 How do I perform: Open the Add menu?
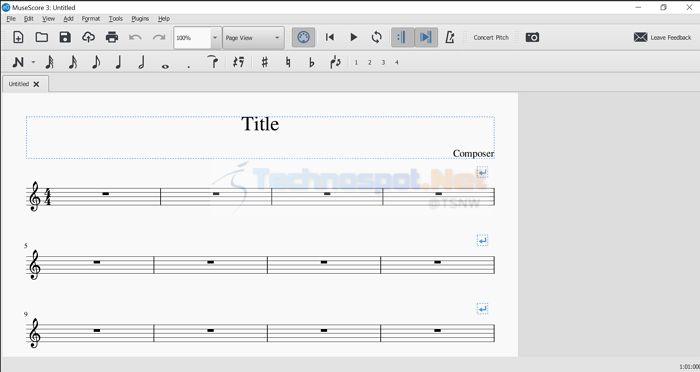pos(68,19)
